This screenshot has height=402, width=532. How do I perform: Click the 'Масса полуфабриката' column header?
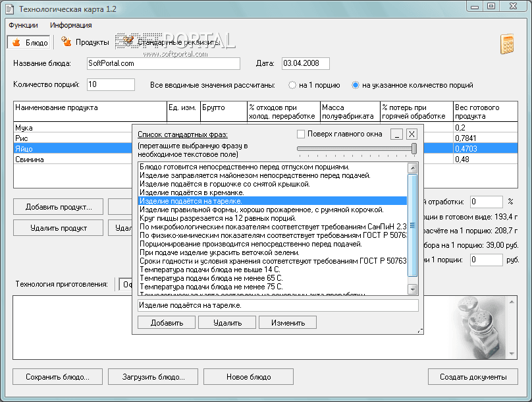350,111
